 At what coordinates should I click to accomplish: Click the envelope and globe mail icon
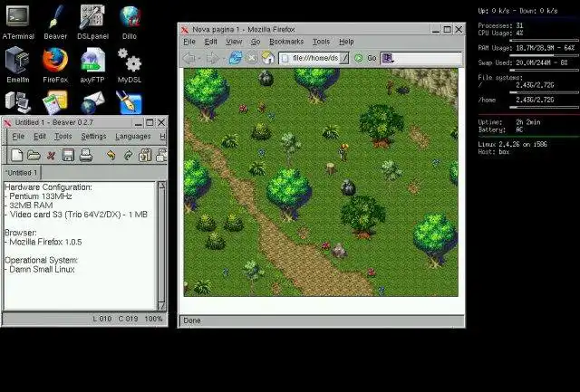coord(92,102)
